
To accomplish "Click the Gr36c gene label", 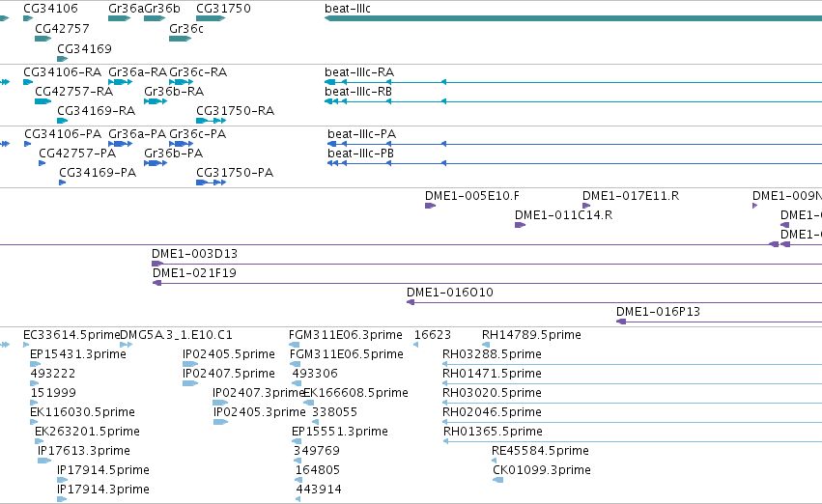I will (x=186, y=28).
